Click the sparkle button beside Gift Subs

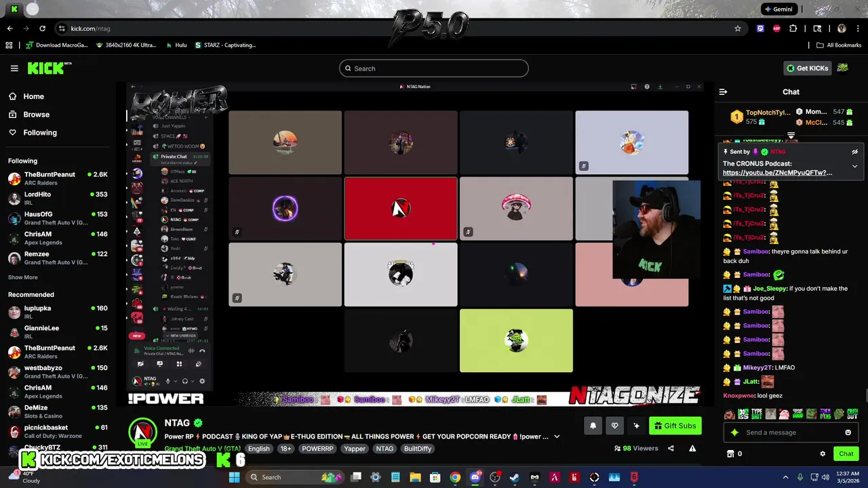click(x=636, y=426)
